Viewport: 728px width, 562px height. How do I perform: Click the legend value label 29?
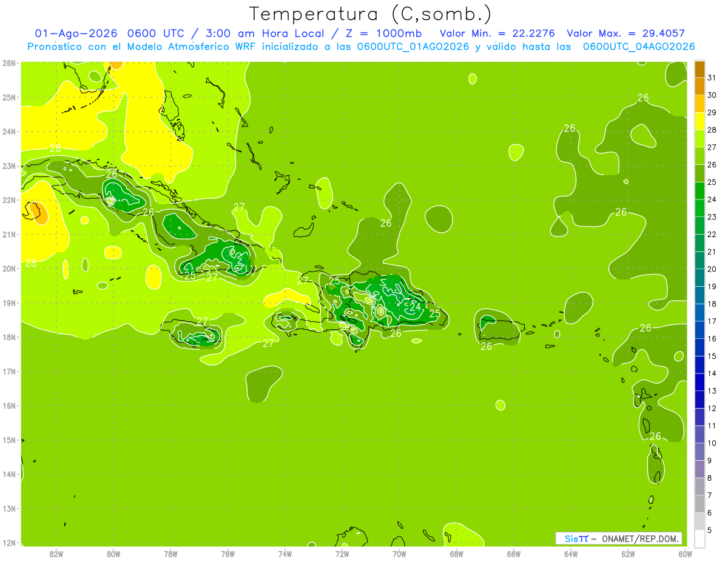point(712,113)
